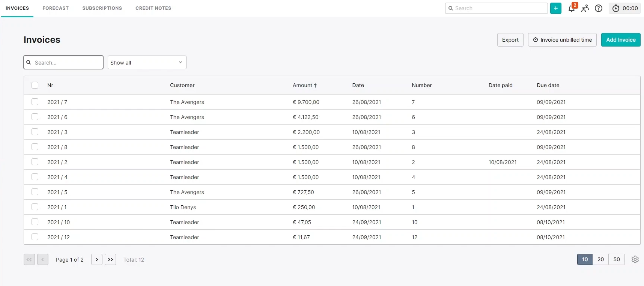Click the people/contacts icon in top bar
This screenshot has width=644, height=286.
coord(585,8)
